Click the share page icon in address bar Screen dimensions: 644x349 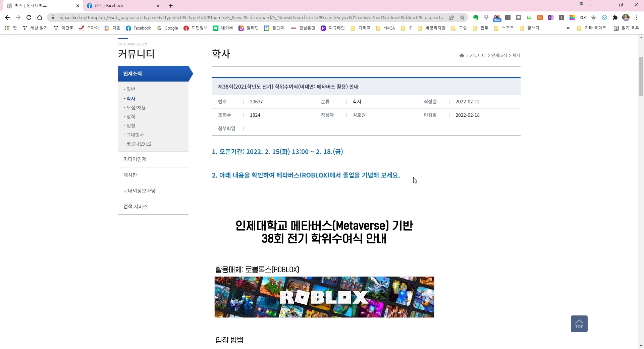(451, 17)
